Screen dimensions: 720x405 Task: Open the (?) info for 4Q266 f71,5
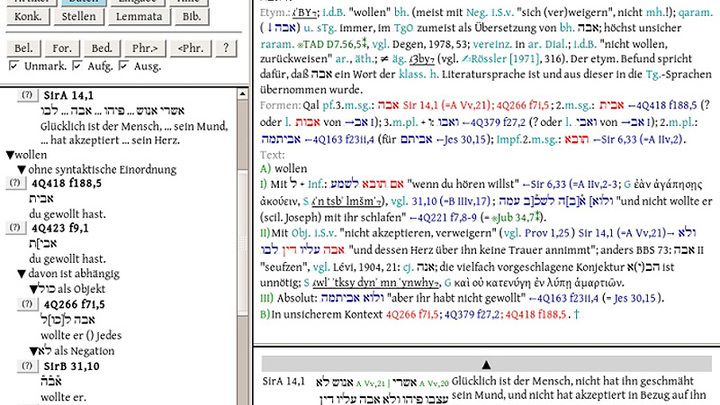click(27, 304)
